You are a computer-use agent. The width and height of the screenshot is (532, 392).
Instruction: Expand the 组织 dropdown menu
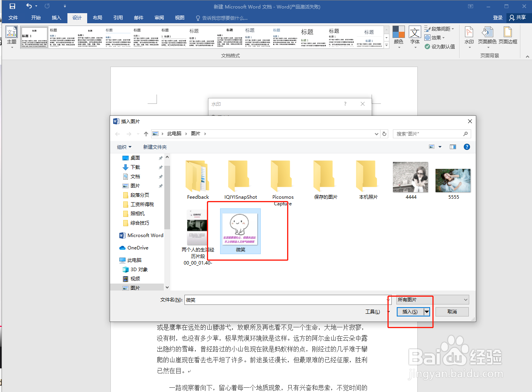click(124, 147)
